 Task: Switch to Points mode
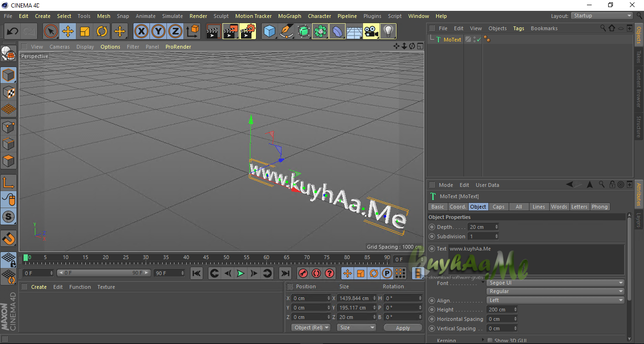click(8, 126)
